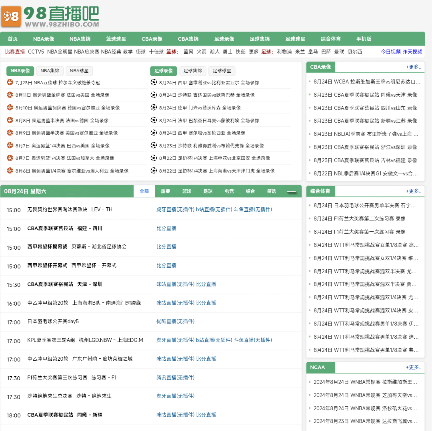The height and width of the screenshot is (431, 432).
Task: Open 更多 in the CBA录像 sidebar panel
Action: pyautogui.click(x=414, y=67)
